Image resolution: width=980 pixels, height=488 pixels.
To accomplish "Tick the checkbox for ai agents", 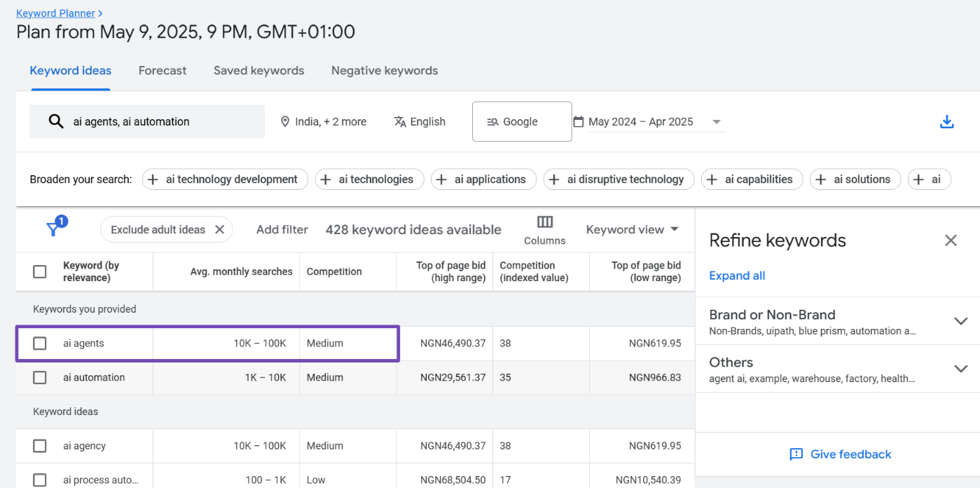I will tap(40, 344).
